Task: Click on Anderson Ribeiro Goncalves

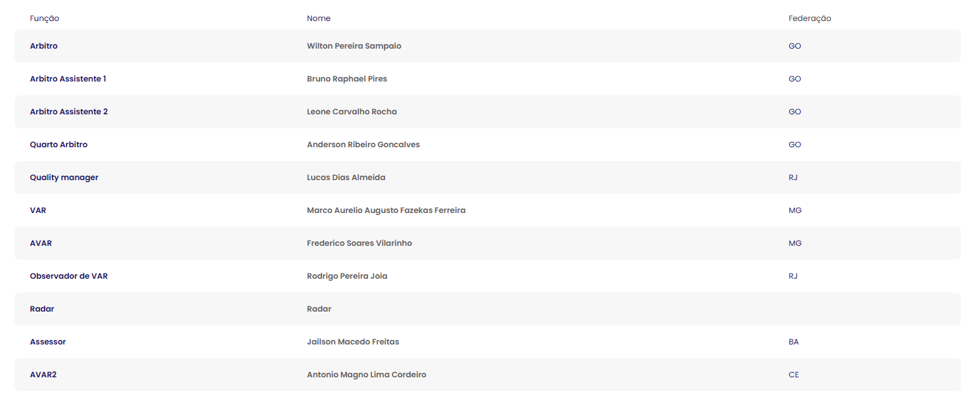Action: click(x=363, y=145)
